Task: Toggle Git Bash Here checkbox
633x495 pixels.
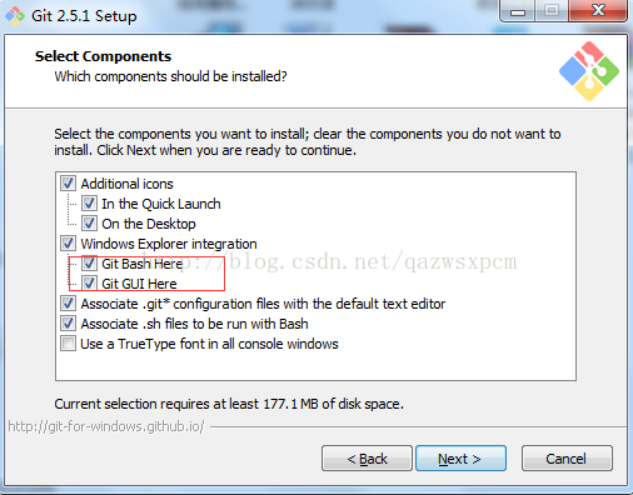Action: (89, 264)
